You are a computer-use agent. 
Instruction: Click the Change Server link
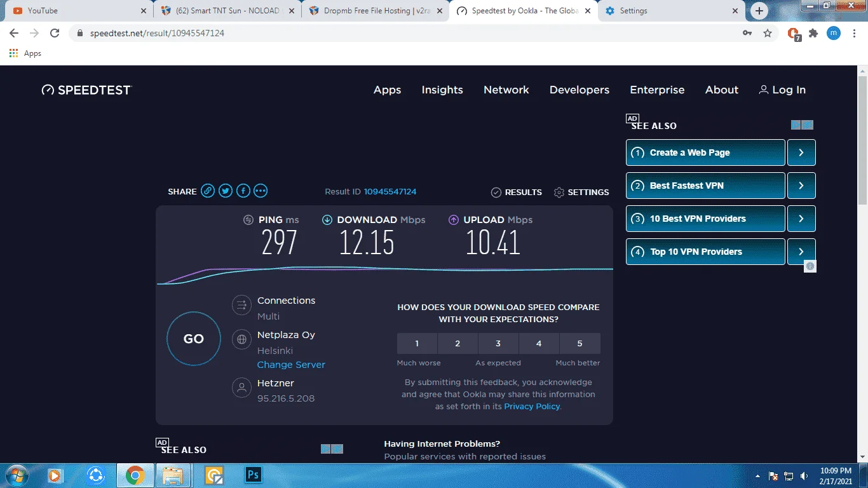291,365
